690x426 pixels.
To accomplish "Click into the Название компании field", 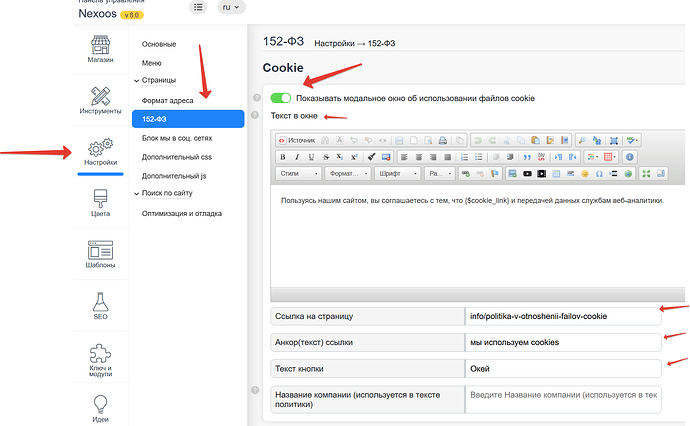I will (x=563, y=400).
